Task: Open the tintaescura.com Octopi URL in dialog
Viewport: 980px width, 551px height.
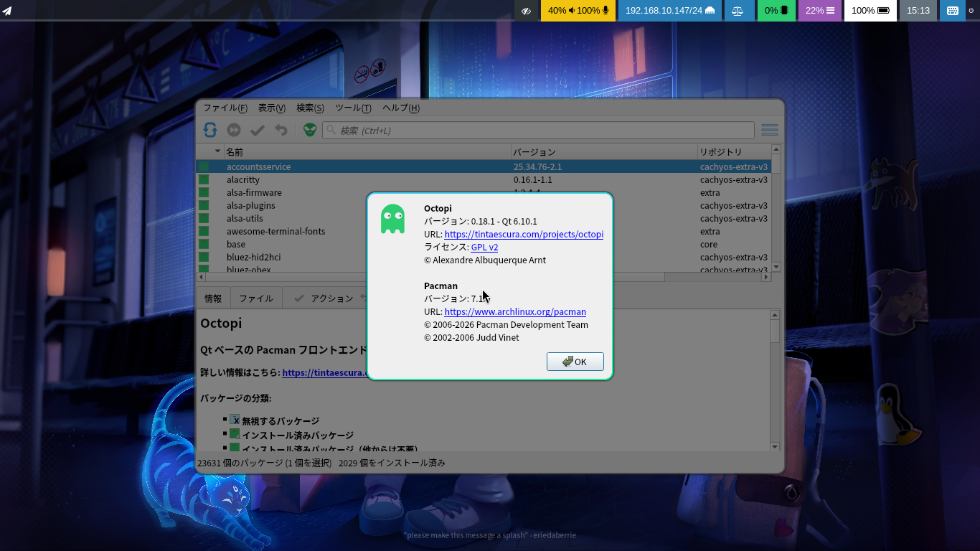Action: [524, 235]
